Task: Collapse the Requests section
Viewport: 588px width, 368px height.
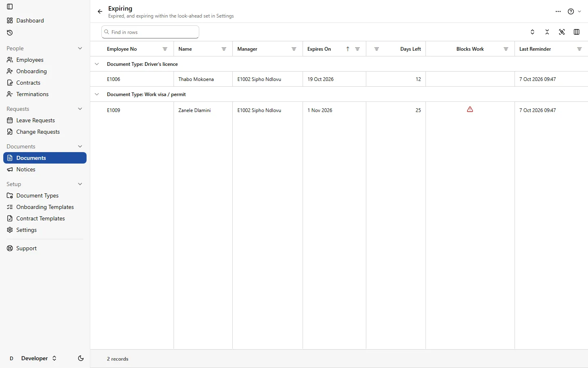Action: pos(80,109)
